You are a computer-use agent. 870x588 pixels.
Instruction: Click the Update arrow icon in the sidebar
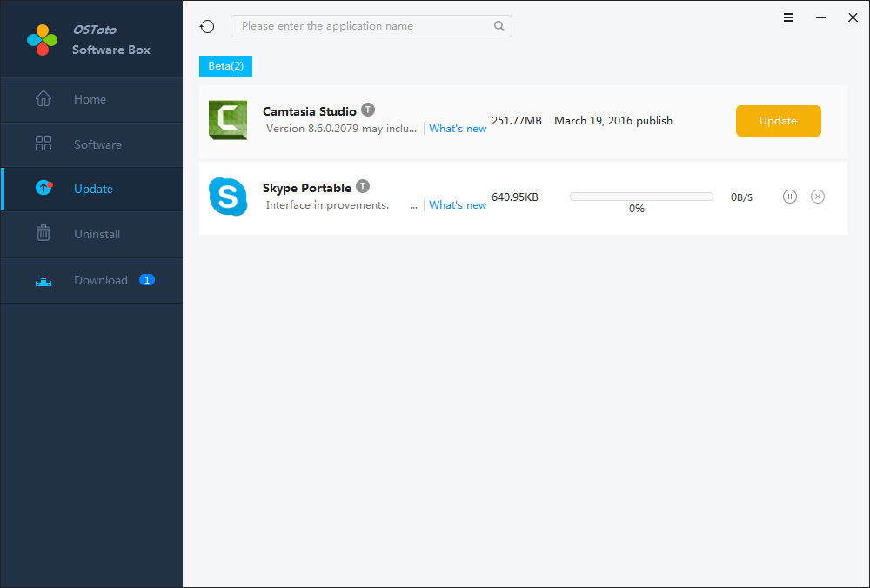43,188
